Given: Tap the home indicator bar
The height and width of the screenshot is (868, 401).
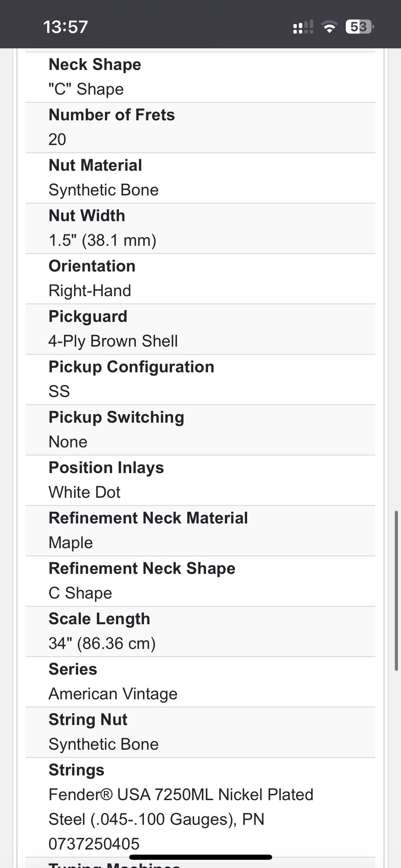Looking at the screenshot, I should [200, 857].
